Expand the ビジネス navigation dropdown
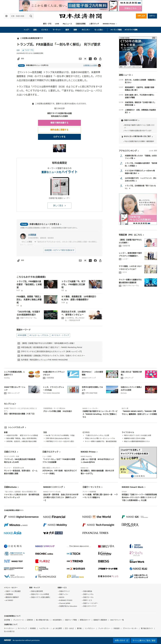This screenshot has width=161, height=644. pyautogui.click(x=45, y=30)
